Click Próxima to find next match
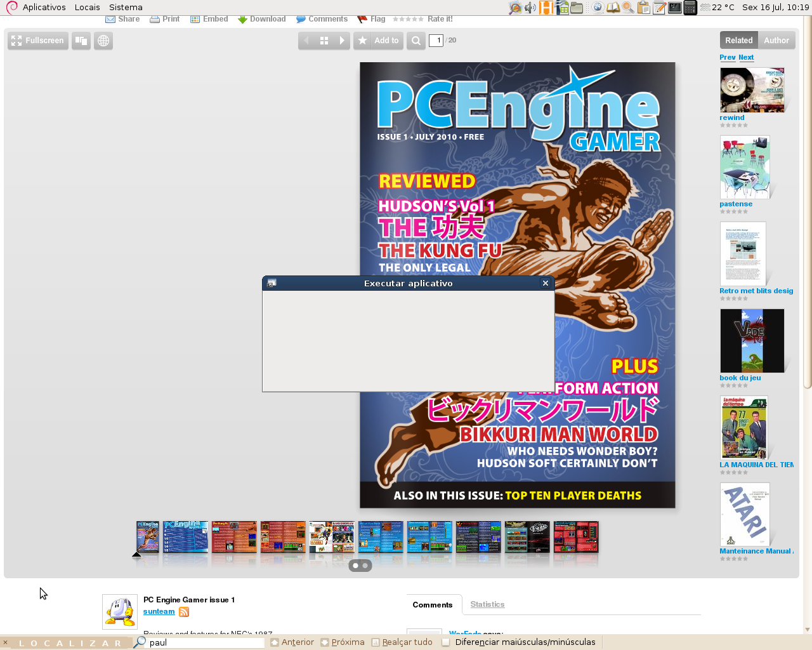812x650 pixels. pos(343,642)
